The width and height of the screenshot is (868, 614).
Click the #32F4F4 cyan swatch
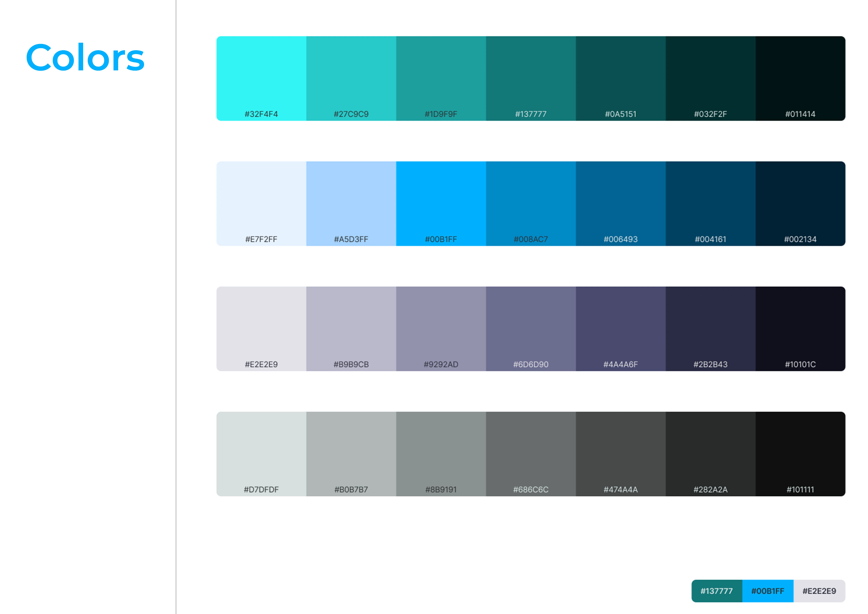click(x=261, y=78)
